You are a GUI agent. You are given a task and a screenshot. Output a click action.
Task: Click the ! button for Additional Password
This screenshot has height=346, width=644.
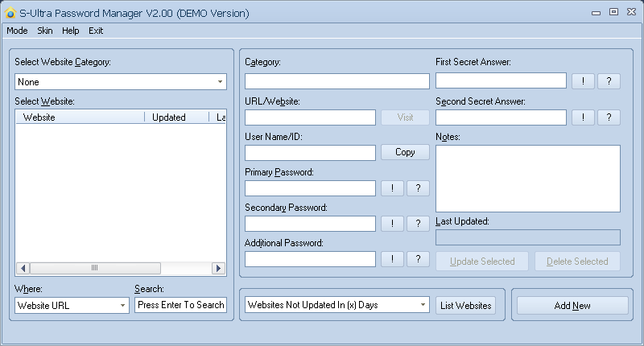tap(392, 259)
